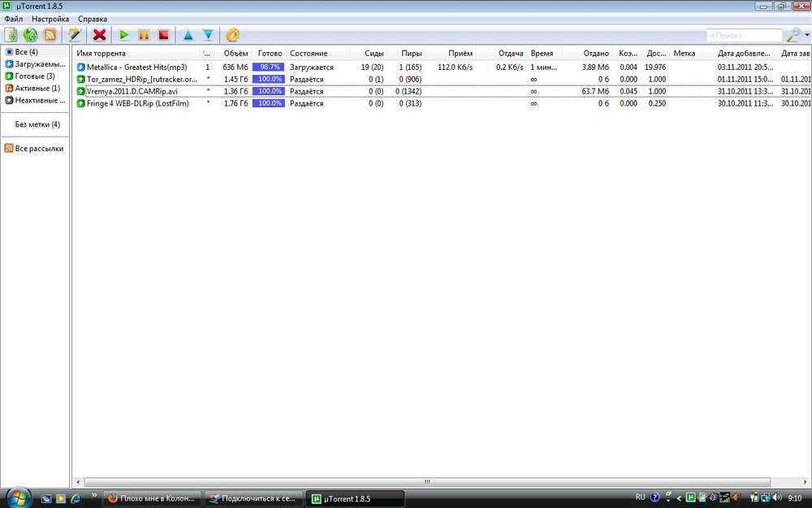This screenshot has width=812, height=508.
Task: Click the red X Remove torrent icon
Action: click(99, 35)
